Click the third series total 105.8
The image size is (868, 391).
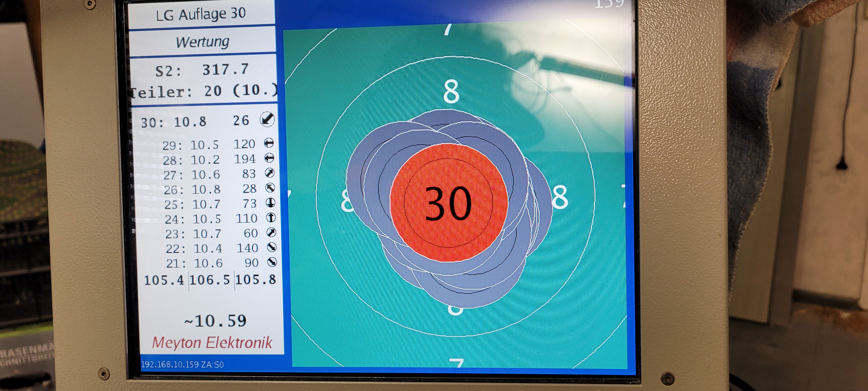coord(256,279)
